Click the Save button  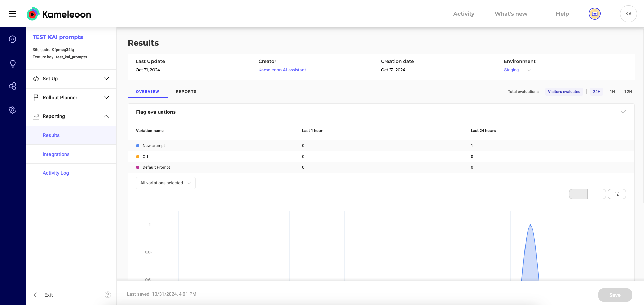pyautogui.click(x=615, y=295)
